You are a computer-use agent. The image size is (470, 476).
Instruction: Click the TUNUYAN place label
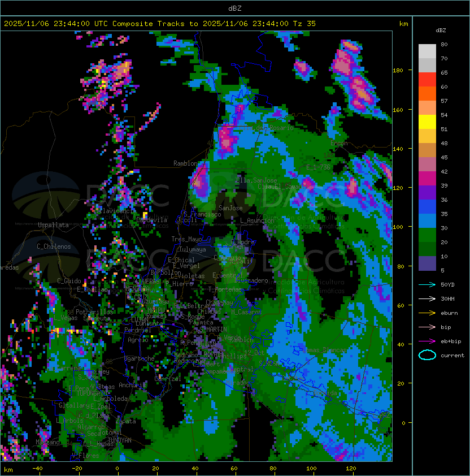click(120, 440)
